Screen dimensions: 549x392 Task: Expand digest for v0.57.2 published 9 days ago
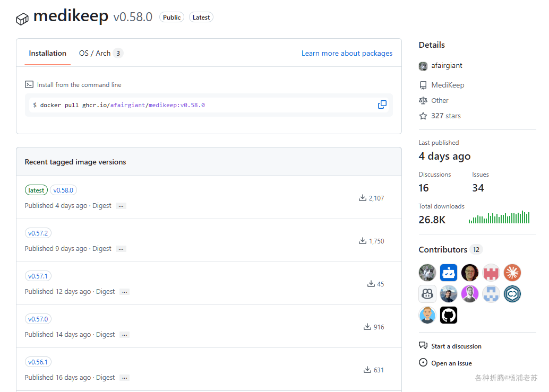pyautogui.click(x=121, y=249)
